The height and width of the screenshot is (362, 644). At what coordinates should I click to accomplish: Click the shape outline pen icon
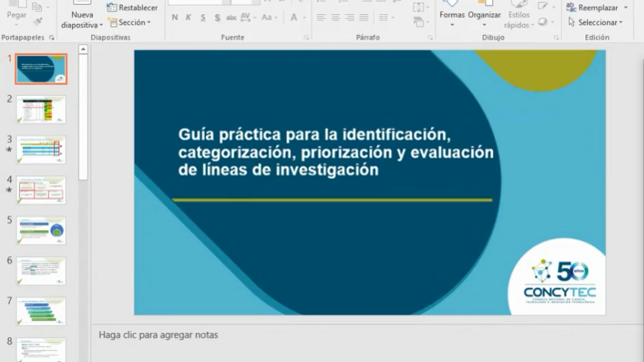[x=542, y=7]
